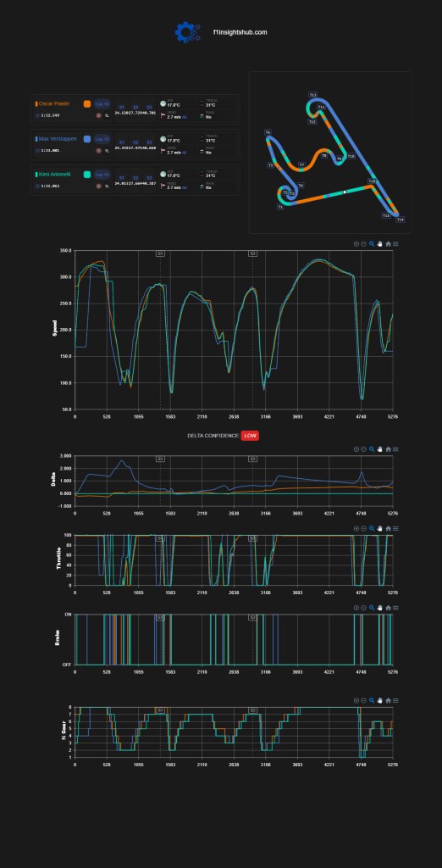Reset zoom on the Speed chart
The height and width of the screenshot is (868, 442).
[389, 243]
